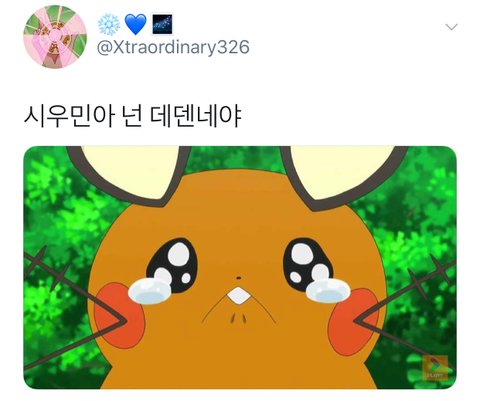Click Dedenne's small white front tooth
The width and height of the screenshot is (480, 401).
pos(238,295)
